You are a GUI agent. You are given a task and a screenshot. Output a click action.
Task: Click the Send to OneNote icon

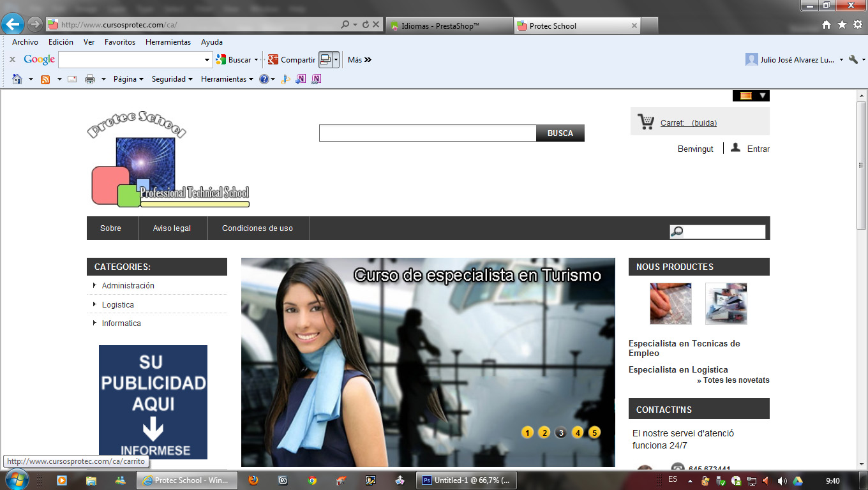[301, 79]
